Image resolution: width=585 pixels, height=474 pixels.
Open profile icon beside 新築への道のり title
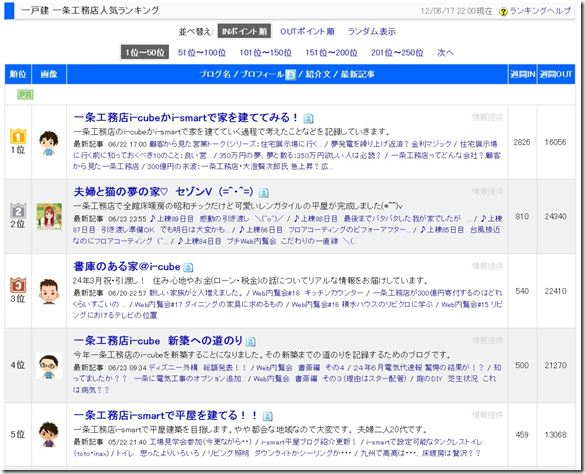coord(251,342)
